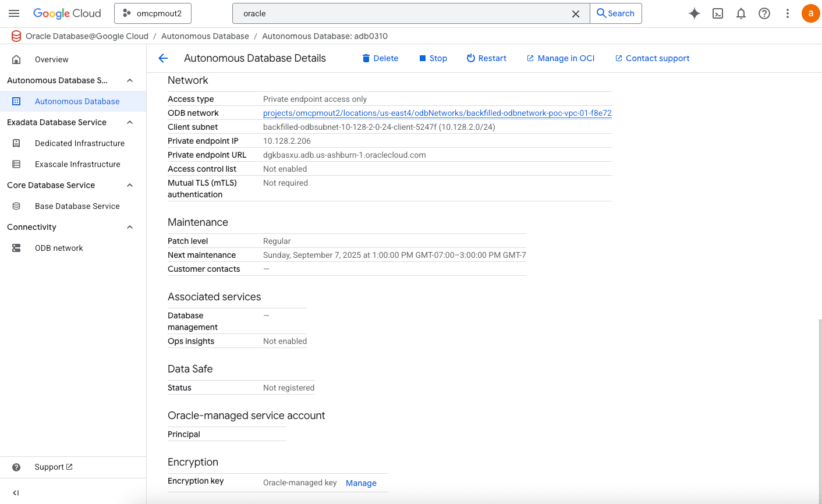Image resolution: width=822 pixels, height=504 pixels.
Task: Open the navigation hamburger menu
Action: [x=14, y=13]
